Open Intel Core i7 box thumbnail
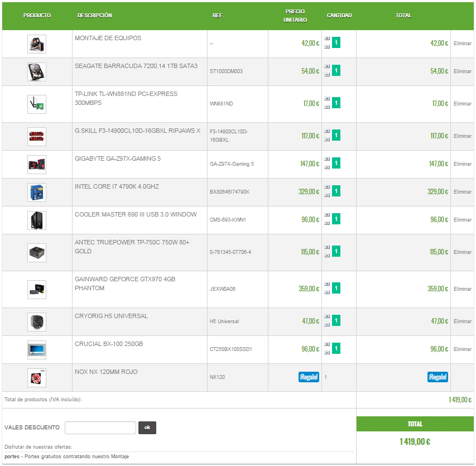 coord(37,193)
